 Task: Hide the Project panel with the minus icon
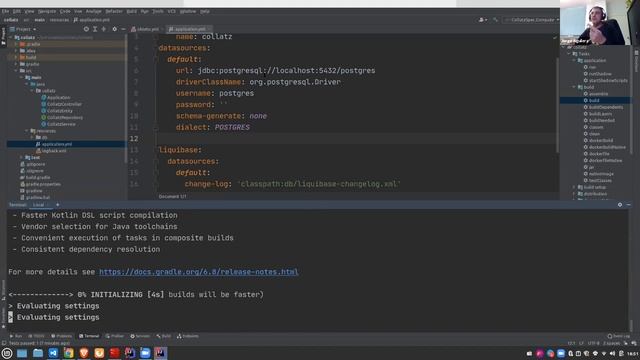pos(123,29)
